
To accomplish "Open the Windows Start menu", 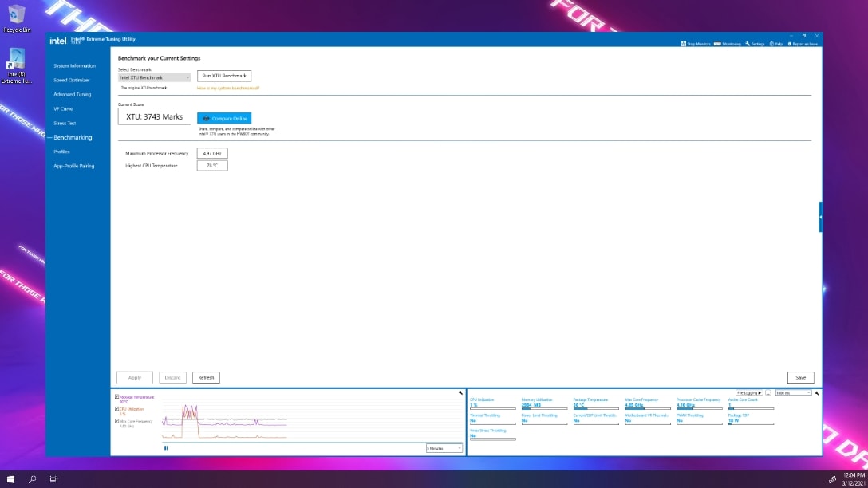I will click(x=10, y=479).
